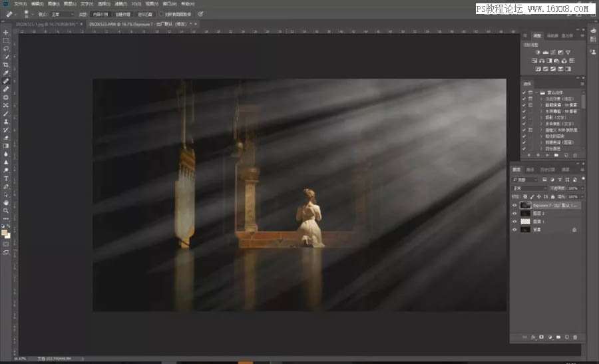The image size is (599, 364).
Task: Toggle lock all in the Layers panel
Action: 552,197
